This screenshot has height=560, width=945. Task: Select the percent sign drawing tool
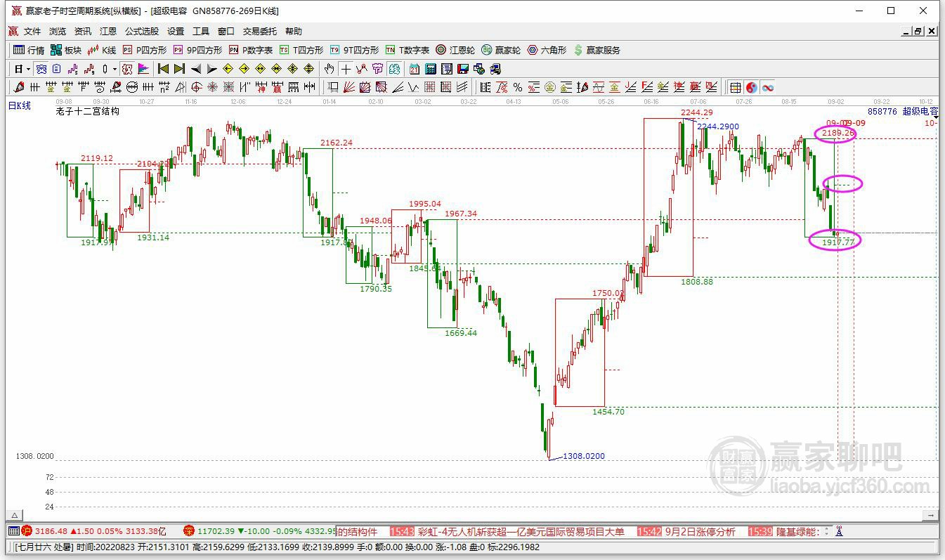click(518, 87)
